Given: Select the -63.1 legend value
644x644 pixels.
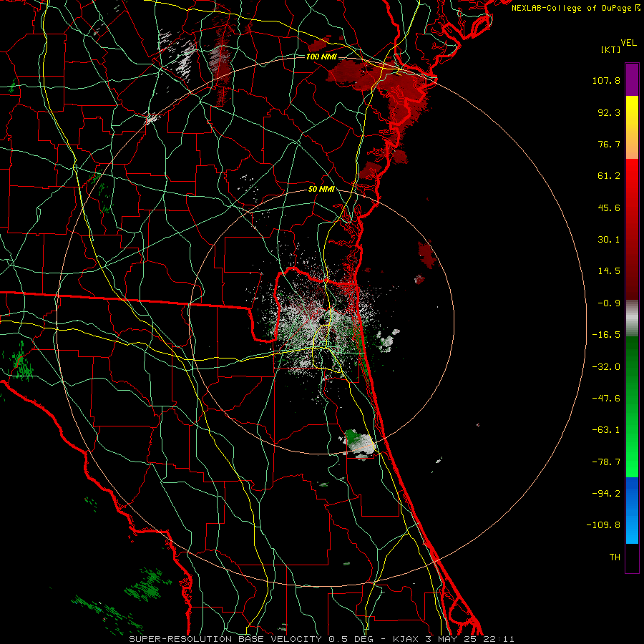Looking at the screenshot, I should (606, 430).
